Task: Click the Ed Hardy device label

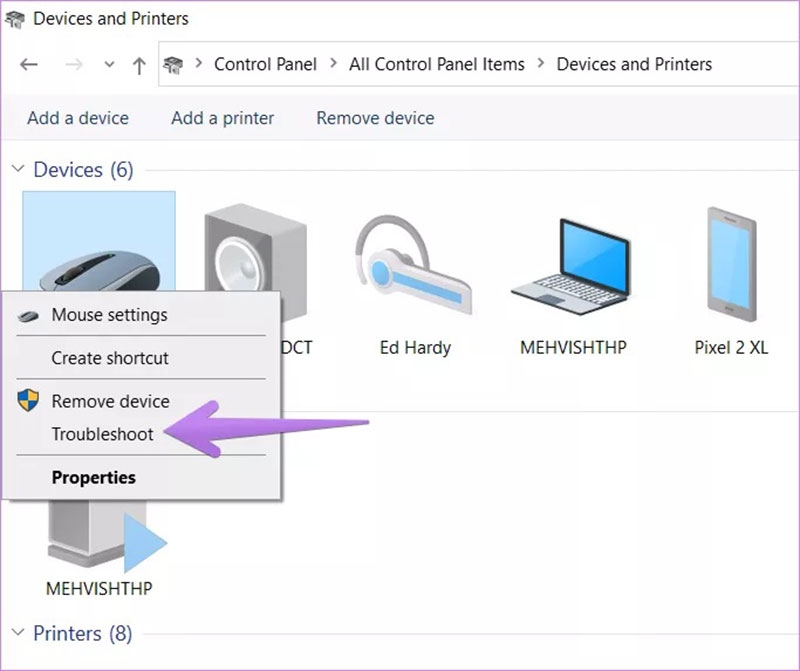Action: 415,348
